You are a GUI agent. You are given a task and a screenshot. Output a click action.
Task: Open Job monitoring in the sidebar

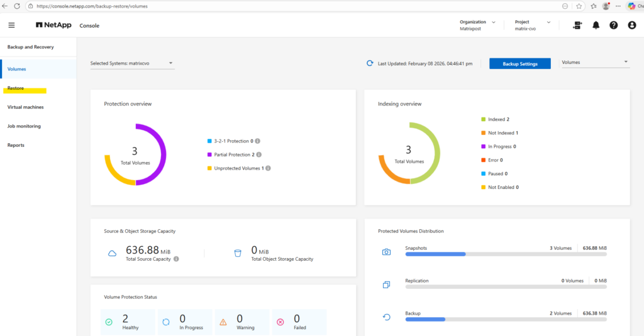pos(24,126)
